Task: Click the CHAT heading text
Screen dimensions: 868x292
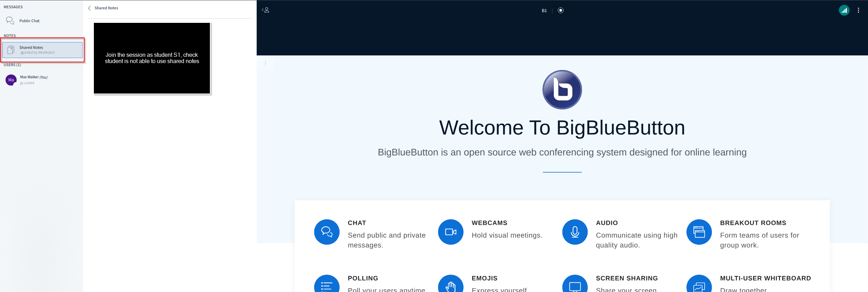Action: (x=357, y=223)
